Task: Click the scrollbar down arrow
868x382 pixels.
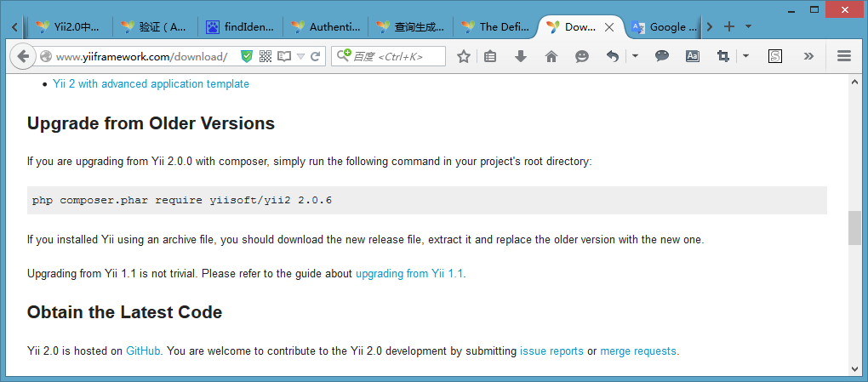Action: pyautogui.click(x=854, y=368)
